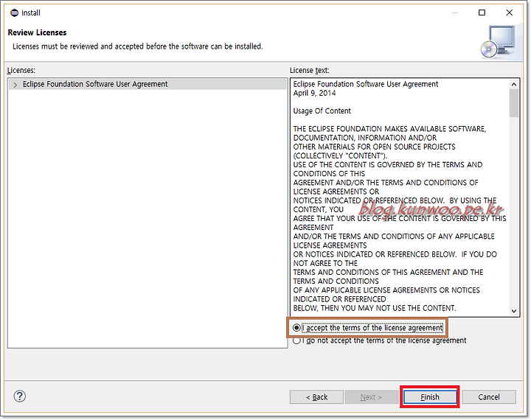This screenshot has height=420, width=531.
Task: Select I accept the terms radio button
Action: 296,328
